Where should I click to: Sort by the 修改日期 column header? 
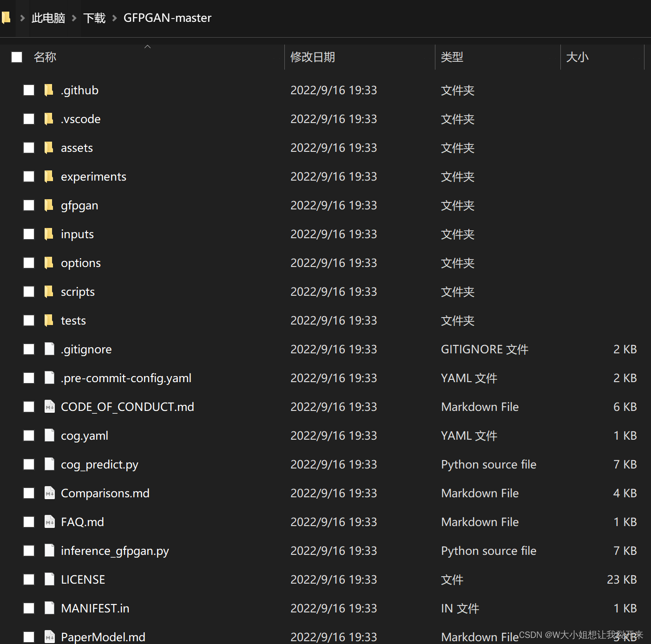click(313, 57)
